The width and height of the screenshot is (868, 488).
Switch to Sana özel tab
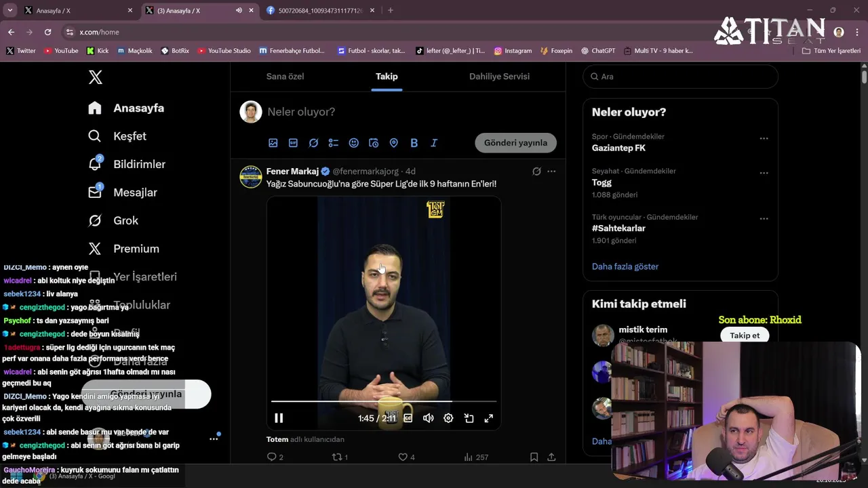click(285, 77)
